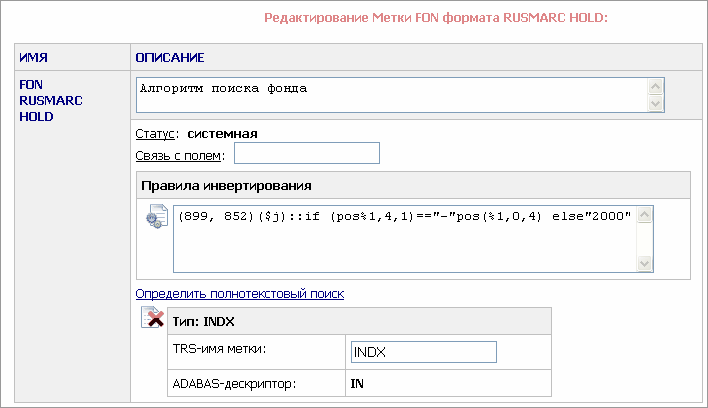708x408 pixels.
Task: Click the ОПИСАНИЕ column header
Action: (x=171, y=58)
